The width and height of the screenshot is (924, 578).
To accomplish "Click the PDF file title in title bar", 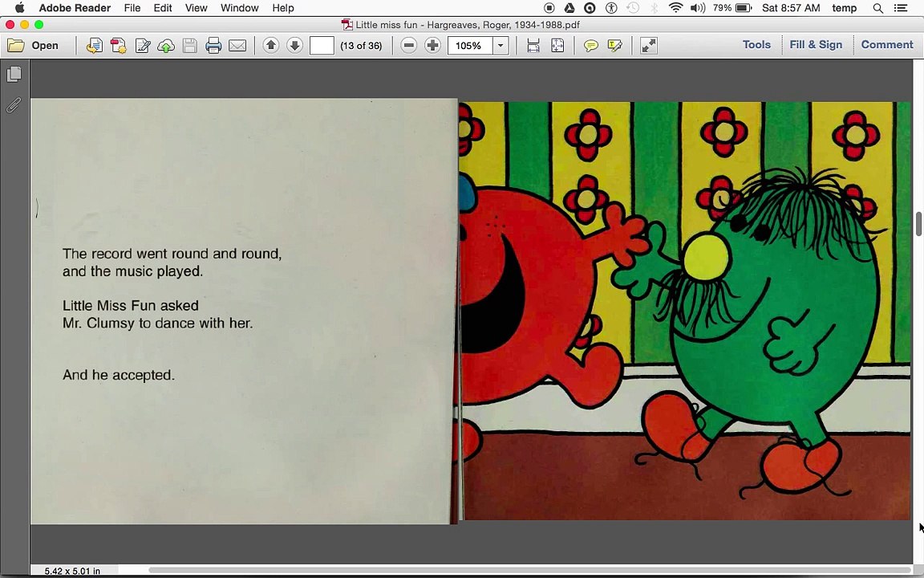I will tap(468, 25).
